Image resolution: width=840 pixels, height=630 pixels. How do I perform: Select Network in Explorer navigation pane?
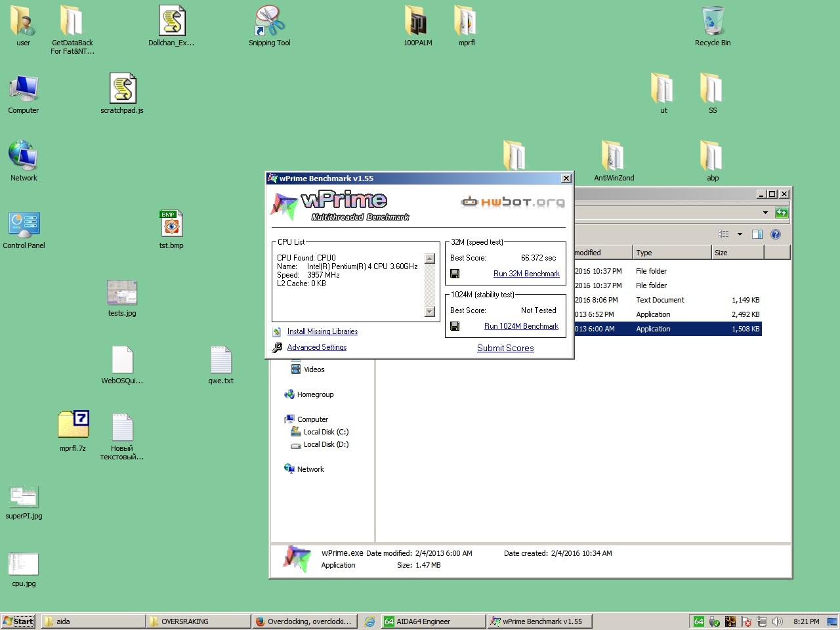click(304, 469)
